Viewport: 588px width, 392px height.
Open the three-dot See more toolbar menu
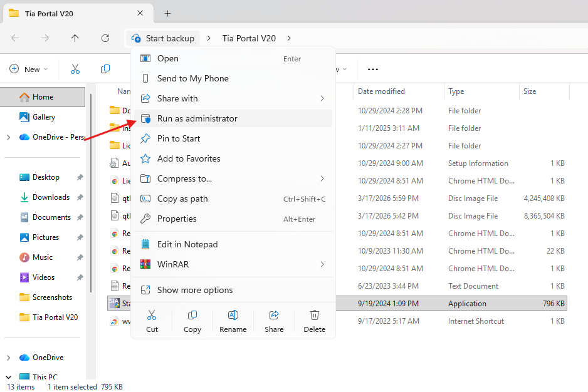[x=373, y=69]
